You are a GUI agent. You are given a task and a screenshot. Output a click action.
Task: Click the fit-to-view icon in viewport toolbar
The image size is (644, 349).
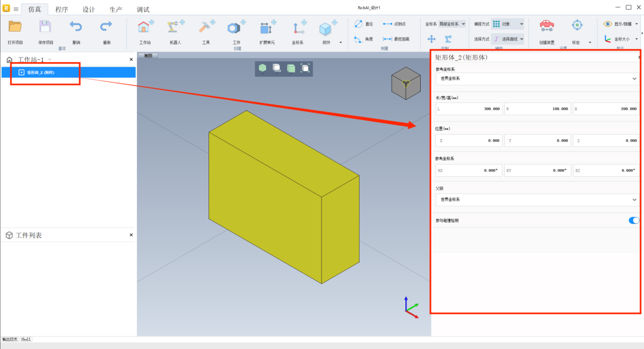[305, 68]
